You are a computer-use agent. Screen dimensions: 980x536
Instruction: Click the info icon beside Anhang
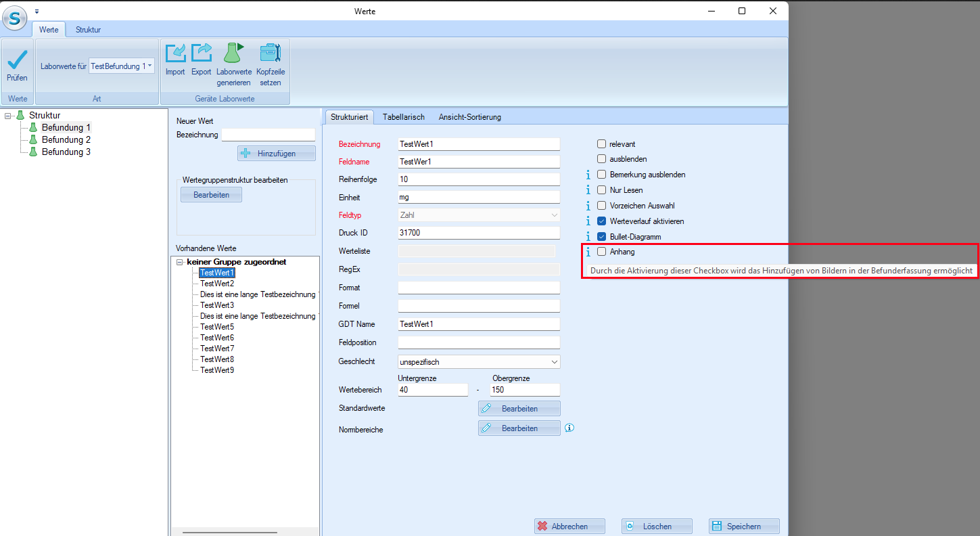(588, 252)
